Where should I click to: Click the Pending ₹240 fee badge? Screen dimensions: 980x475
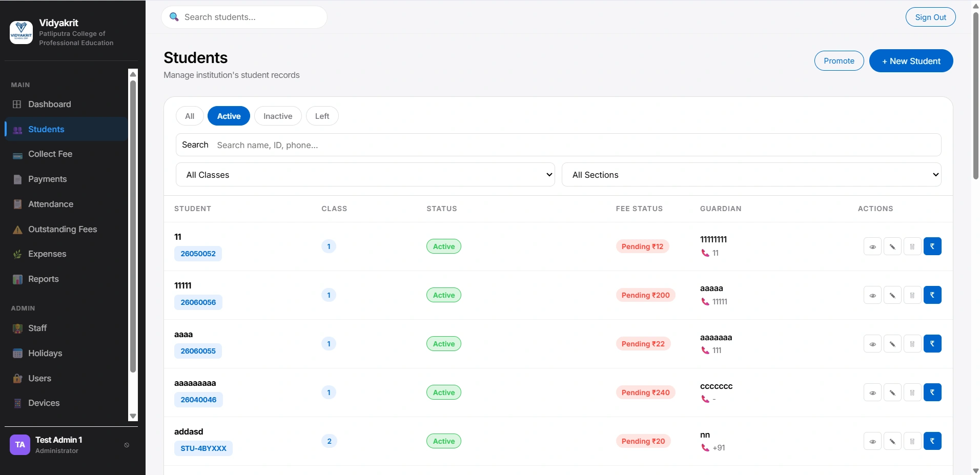pyautogui.click(x=645, y=393)
